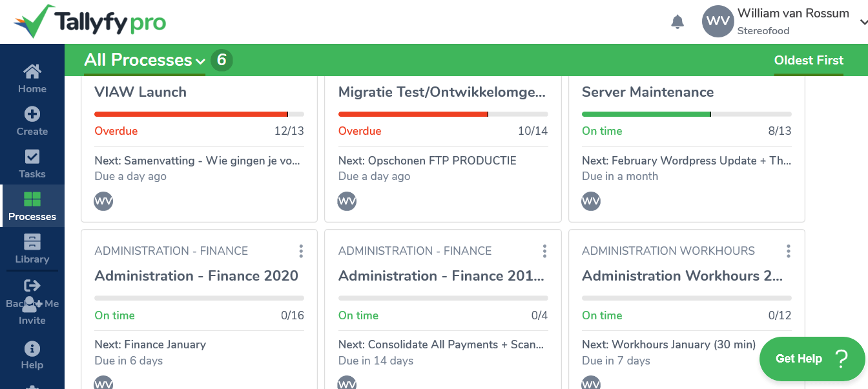Image resolution: width=868 pixels, height=389 pixels.
Task: Change the Oldest First sort order
Action: click(x=809, y=60)
